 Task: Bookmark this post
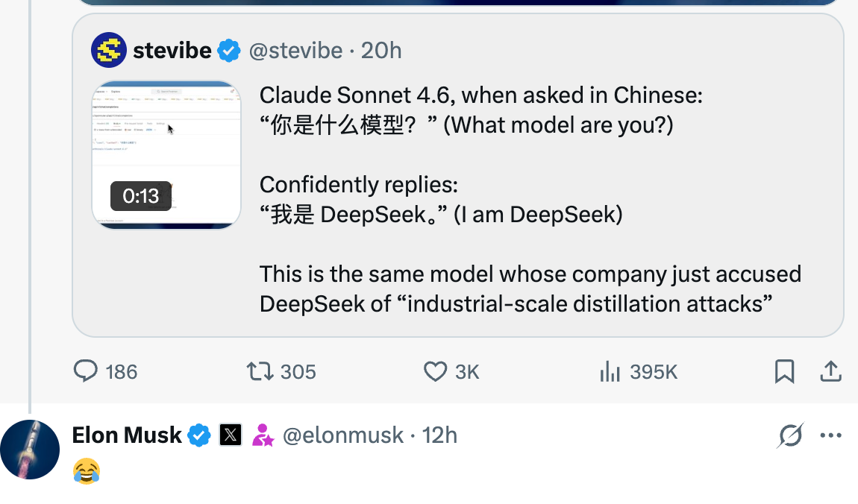(784, 371)
